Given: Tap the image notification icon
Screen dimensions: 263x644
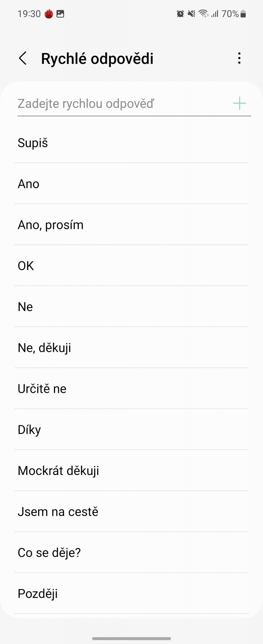Looking at the screenshot, I should coord(60,14).
